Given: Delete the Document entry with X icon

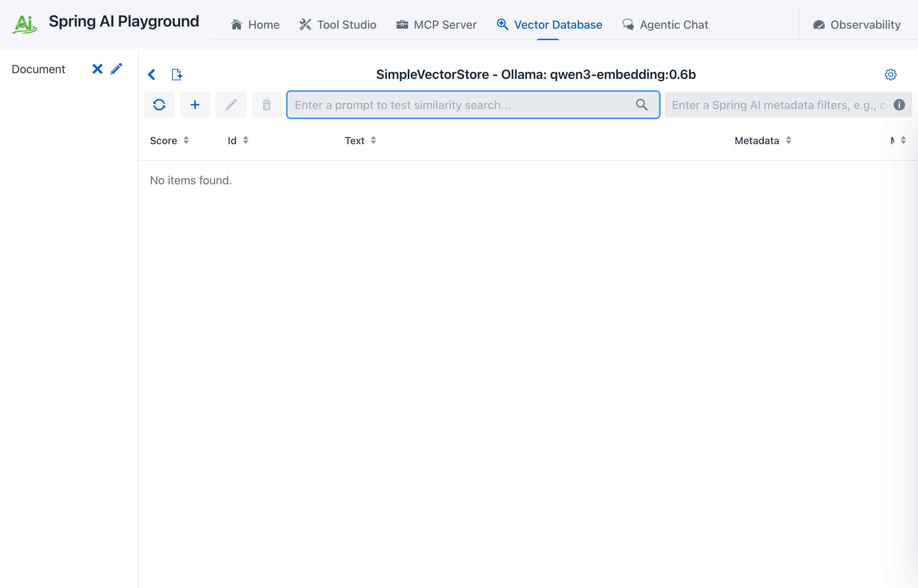Looking at the screenshot, I should 98,69.
